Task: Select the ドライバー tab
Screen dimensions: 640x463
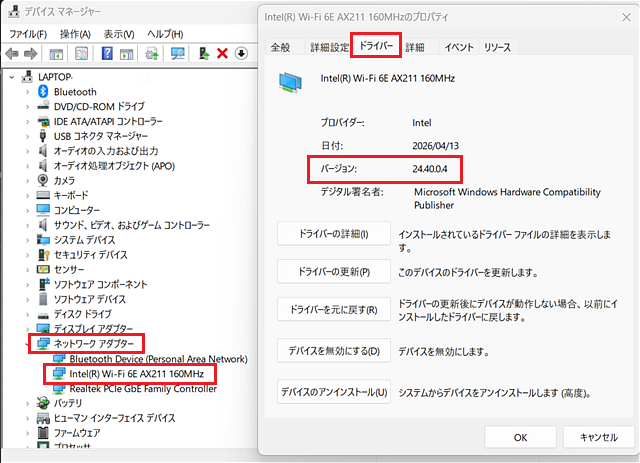Action: point(376,45)
